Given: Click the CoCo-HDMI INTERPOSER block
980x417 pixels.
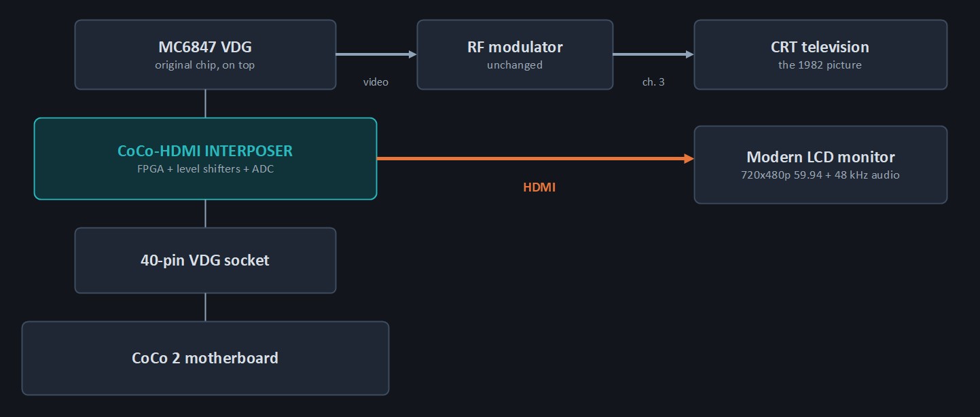Looking at the screenshot, I should click(x=205, y=159).
